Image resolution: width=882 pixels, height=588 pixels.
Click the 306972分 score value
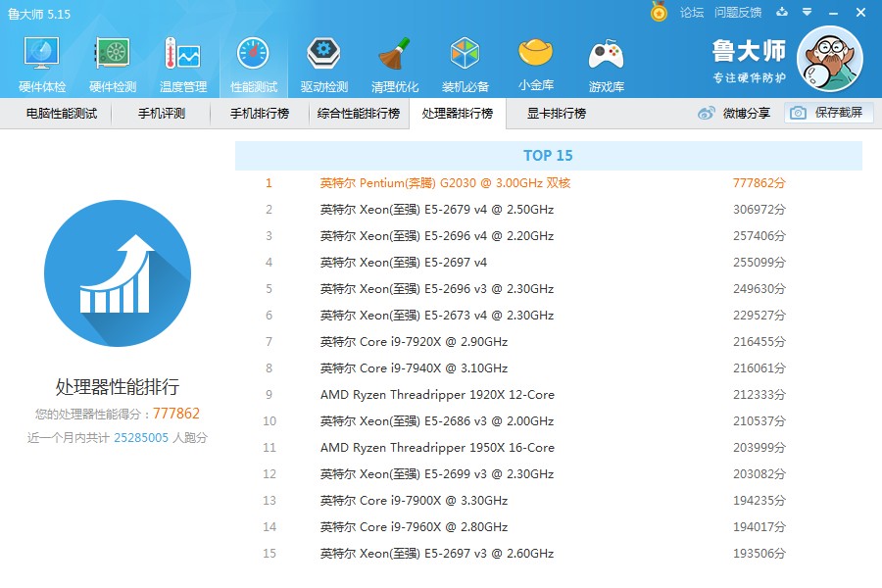tap(759, 210)
